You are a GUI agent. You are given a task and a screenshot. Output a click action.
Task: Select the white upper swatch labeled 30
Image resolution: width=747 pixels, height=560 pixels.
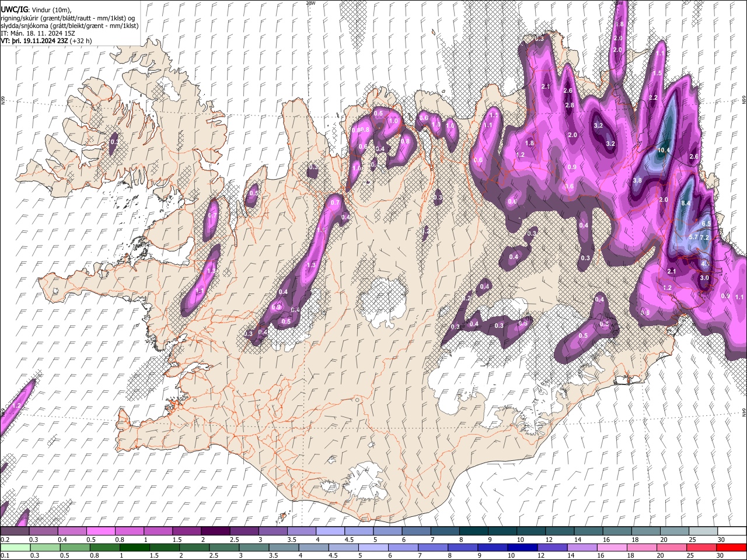(731, 531)
